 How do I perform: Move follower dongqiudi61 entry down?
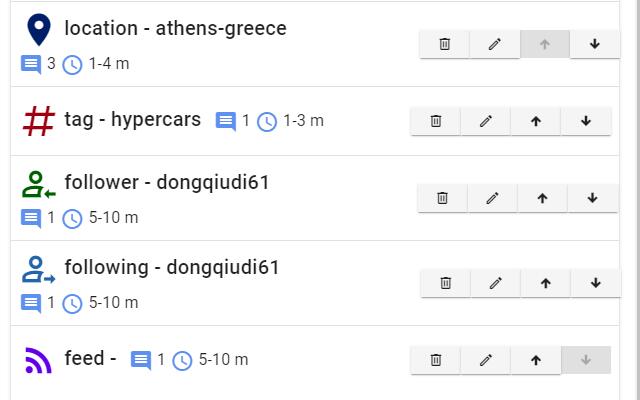click(x=593, y=198)
